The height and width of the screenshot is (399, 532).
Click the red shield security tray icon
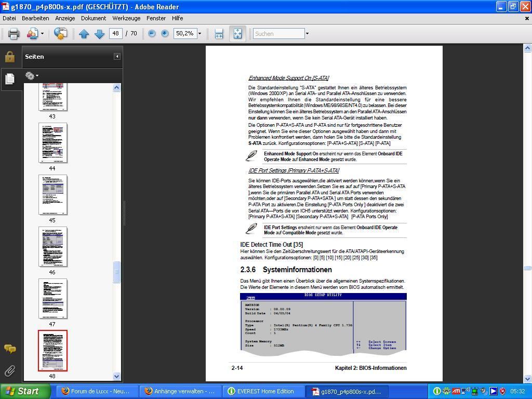click(502, 391)
